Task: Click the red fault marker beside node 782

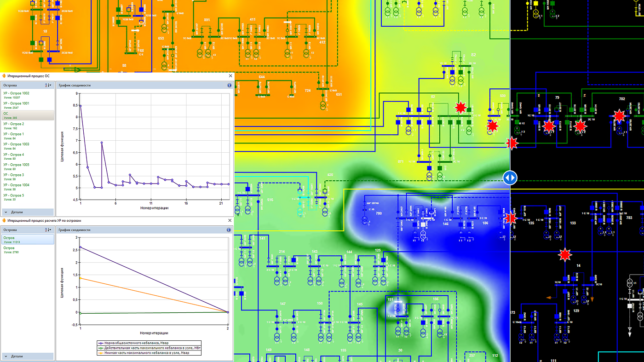Action: pos(619,116)
